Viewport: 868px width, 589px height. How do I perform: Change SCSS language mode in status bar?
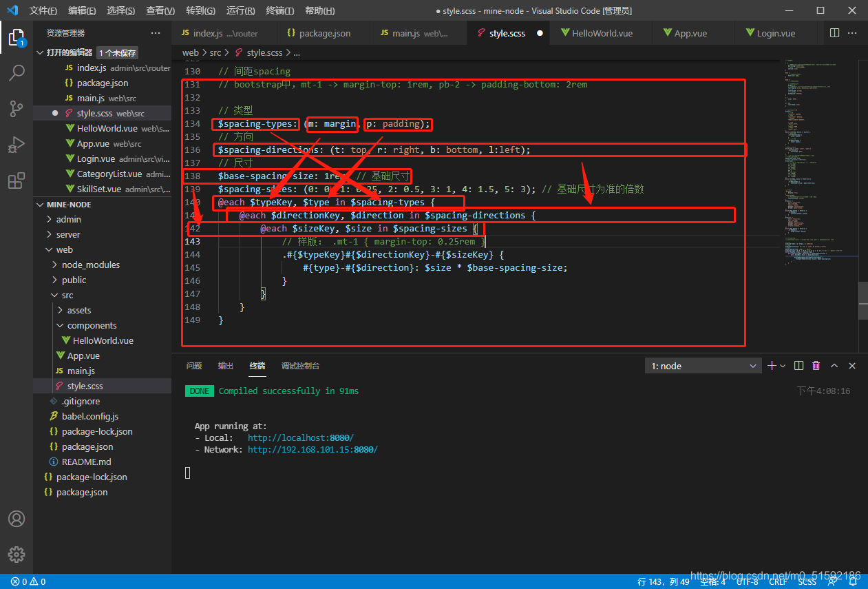[x=807, y=582]
